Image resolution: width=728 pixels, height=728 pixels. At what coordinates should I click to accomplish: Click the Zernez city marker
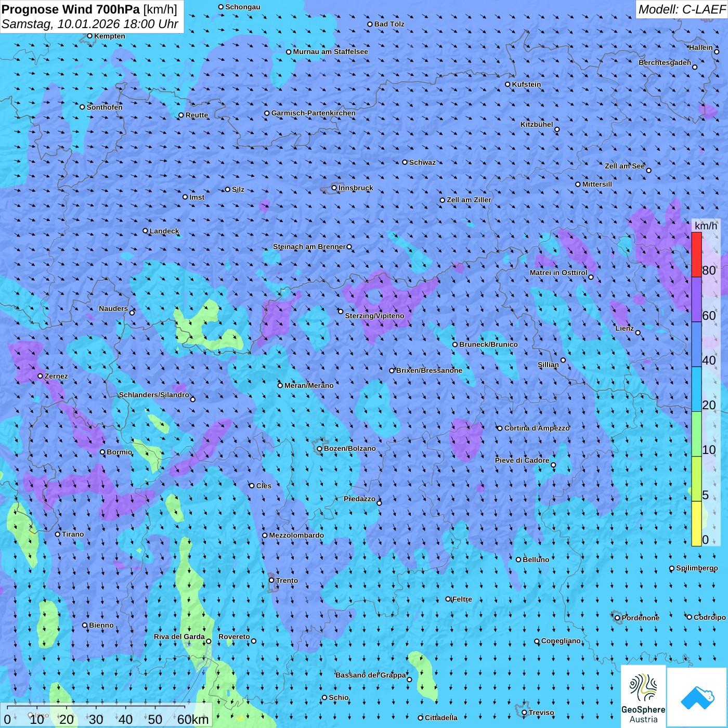[41, 376]
